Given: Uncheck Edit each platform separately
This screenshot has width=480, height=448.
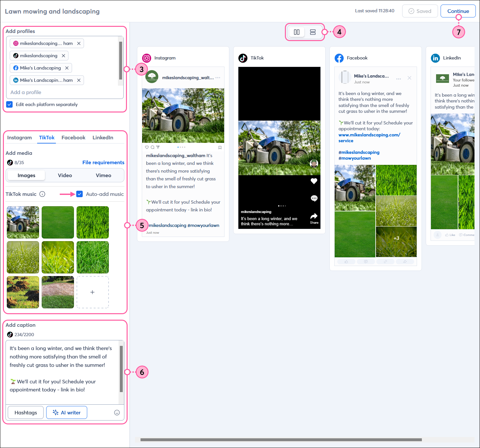Looking at the screenshot, I should 9,104.
